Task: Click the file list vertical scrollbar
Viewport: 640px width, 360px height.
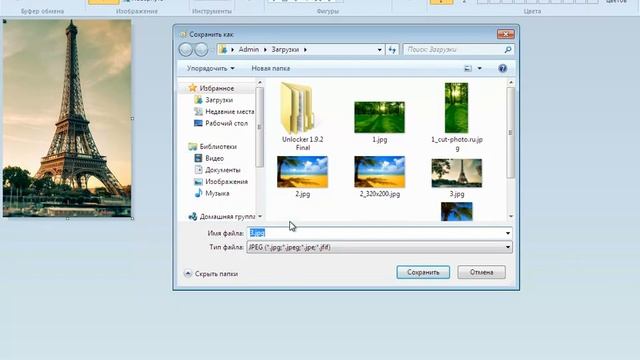Action: click(510, 133)
